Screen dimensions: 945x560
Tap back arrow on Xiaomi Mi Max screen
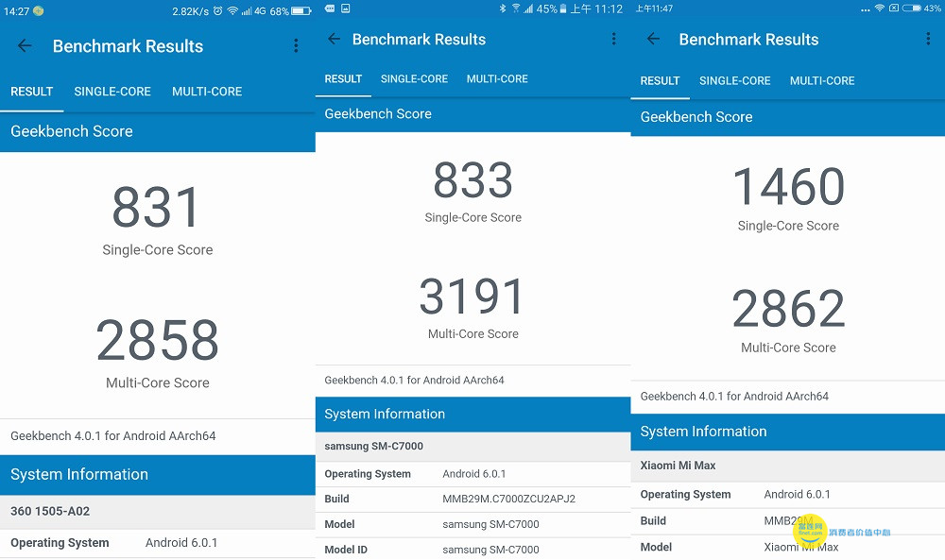click(653, 39)
